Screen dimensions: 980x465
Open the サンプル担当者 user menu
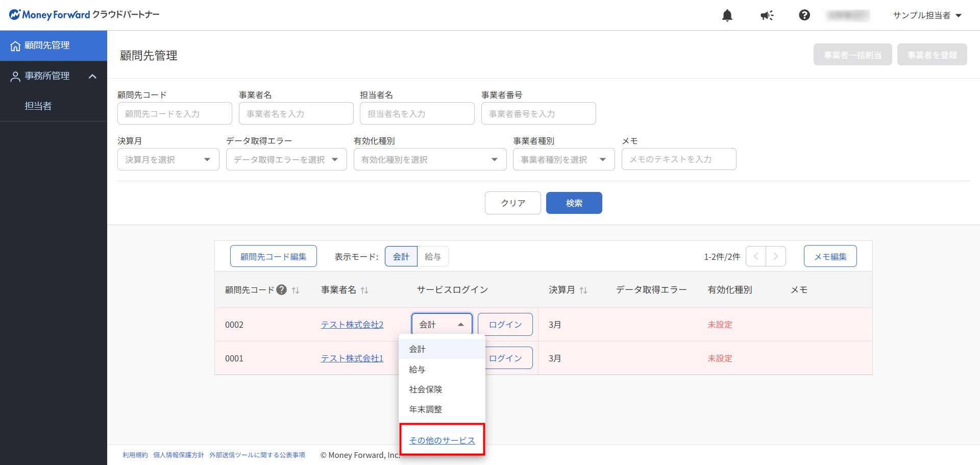(927, 15)
